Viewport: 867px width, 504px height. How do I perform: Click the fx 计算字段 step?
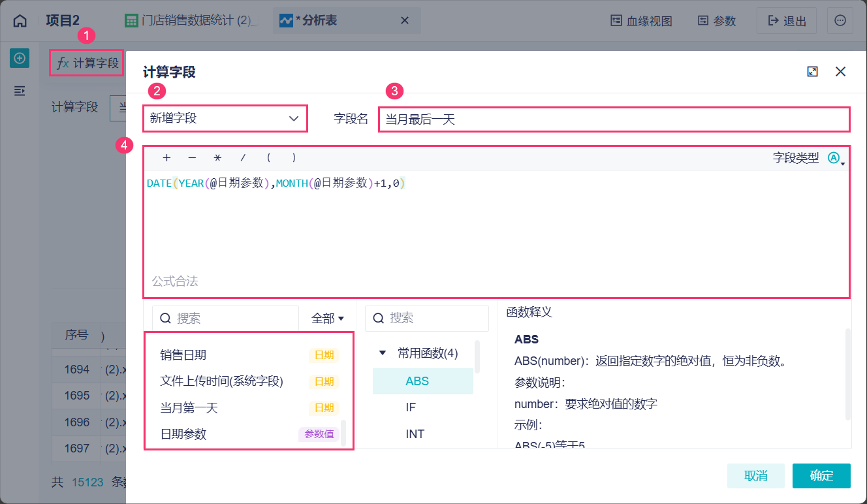pyautogui.click(x=87, y=63)
